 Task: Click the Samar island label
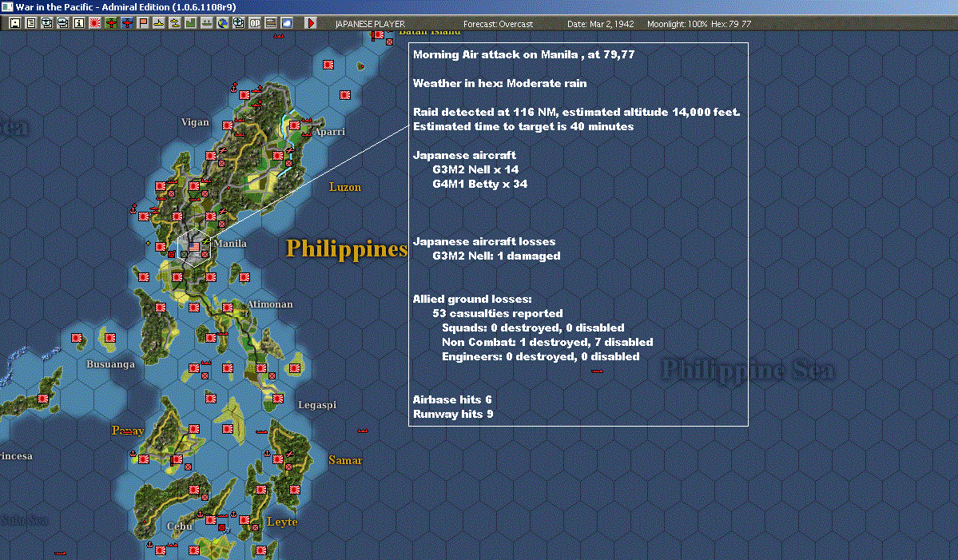(x=345, y=460)
